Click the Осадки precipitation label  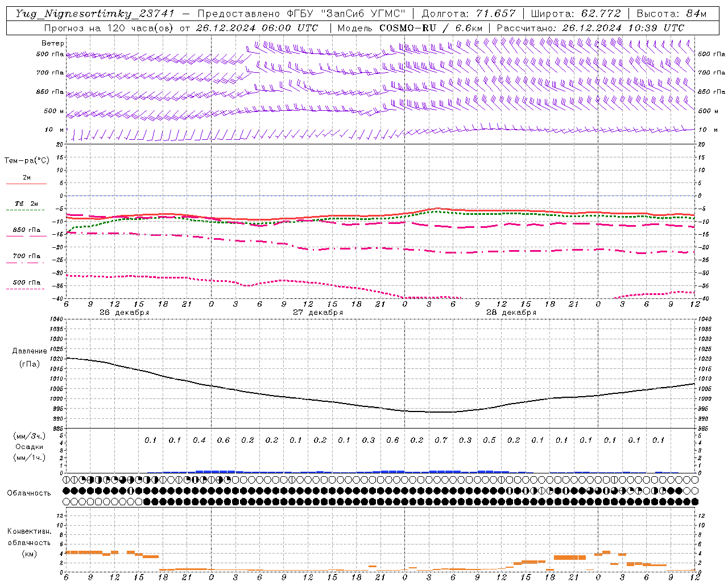tap(30, 447)
